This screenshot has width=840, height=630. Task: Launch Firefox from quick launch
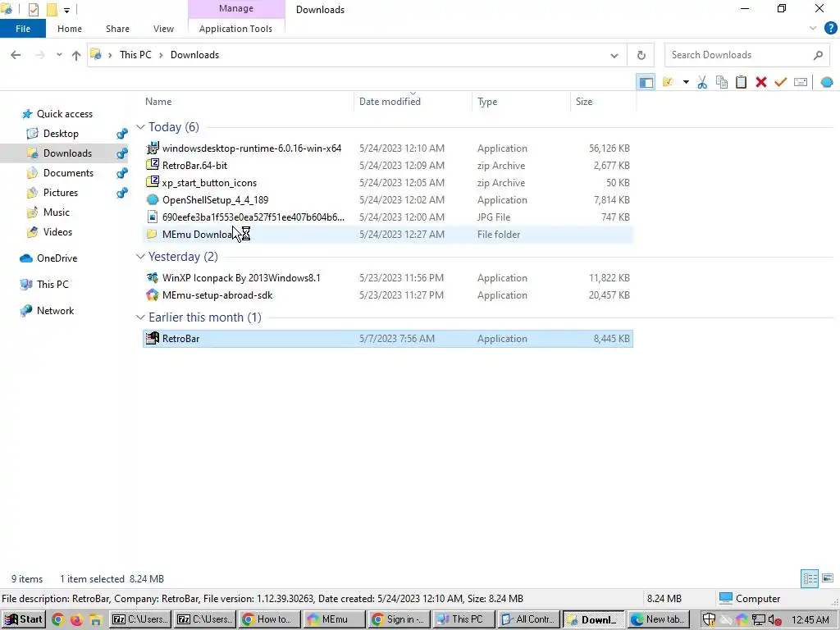[76, 620]
